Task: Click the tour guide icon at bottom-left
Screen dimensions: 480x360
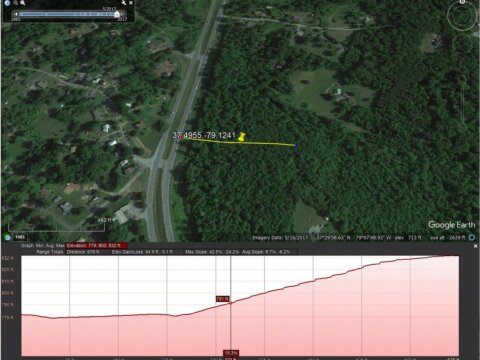Action: pyautogui.click(x=7, y=237)
